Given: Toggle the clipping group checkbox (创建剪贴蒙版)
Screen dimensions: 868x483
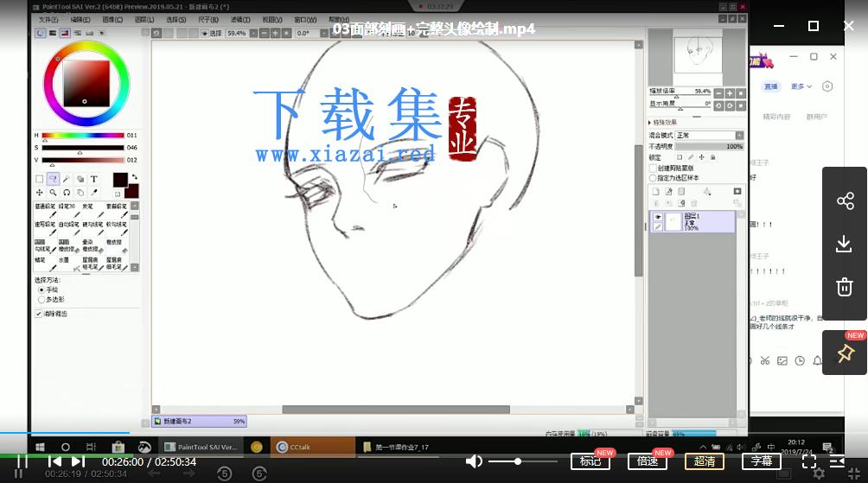Looking at the screenshot, I should [x=654, y=168].
